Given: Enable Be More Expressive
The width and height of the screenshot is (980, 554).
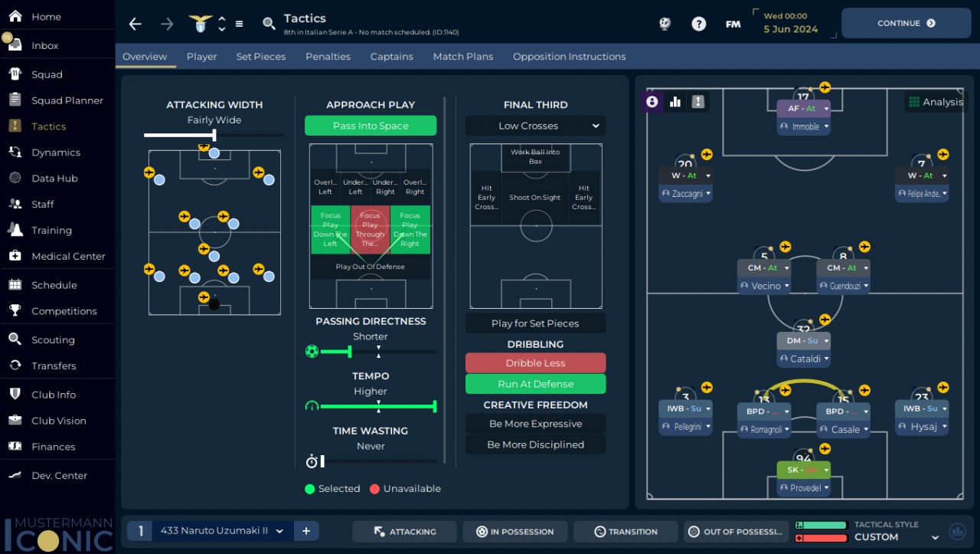Looking at the screenshot, I should (x=535, y=424).
